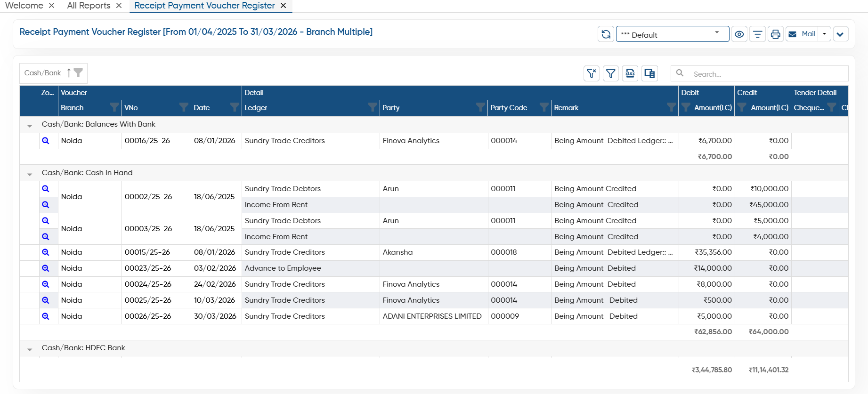This screenshot has height=394, width=868.
Task: Open the VNo column filter
Action: [x=184, y=108]
